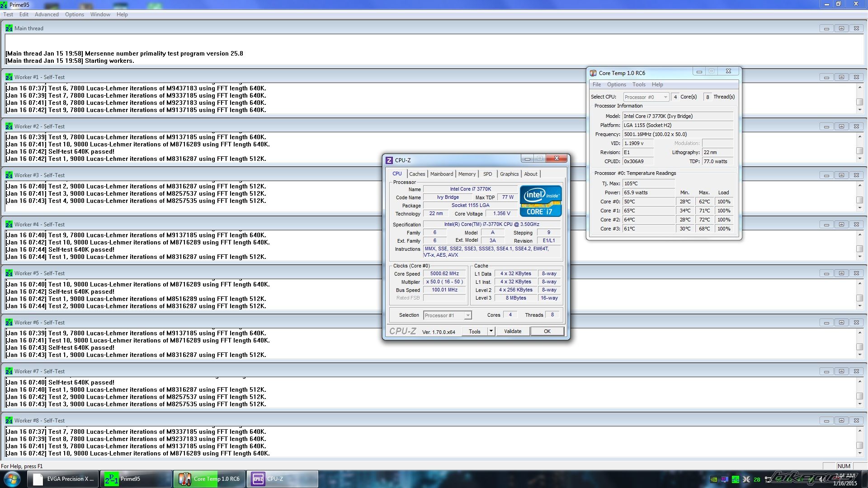Click the CPU-Z title bar icon

tap(389, 160)
